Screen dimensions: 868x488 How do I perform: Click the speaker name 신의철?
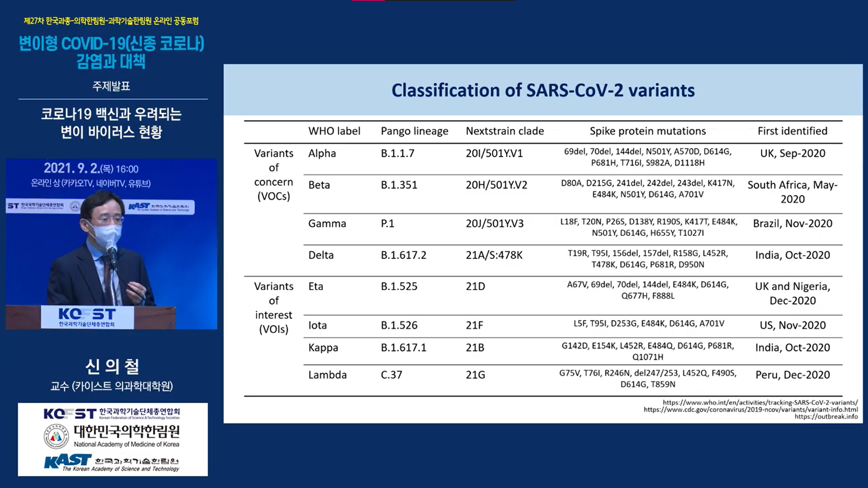tap(112, 366)
